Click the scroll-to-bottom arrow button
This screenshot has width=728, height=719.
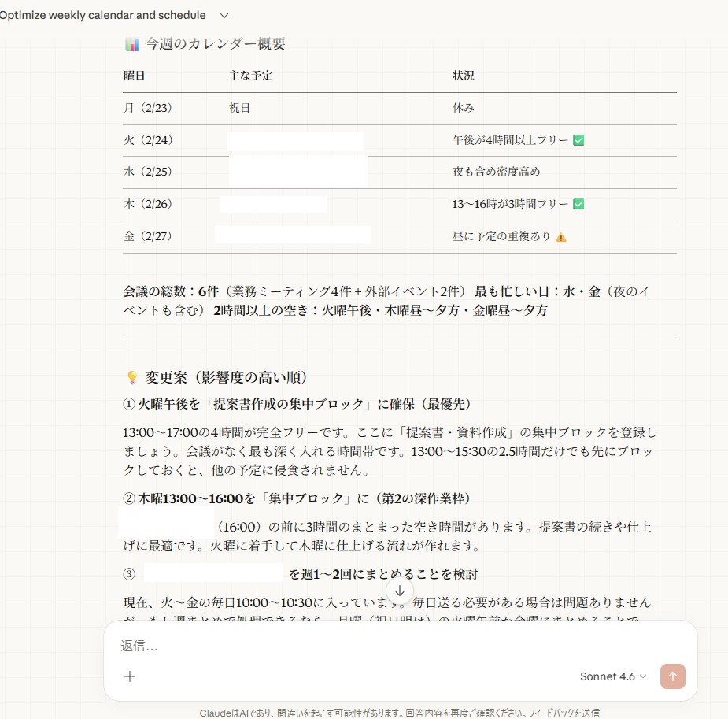pos(400,591)
